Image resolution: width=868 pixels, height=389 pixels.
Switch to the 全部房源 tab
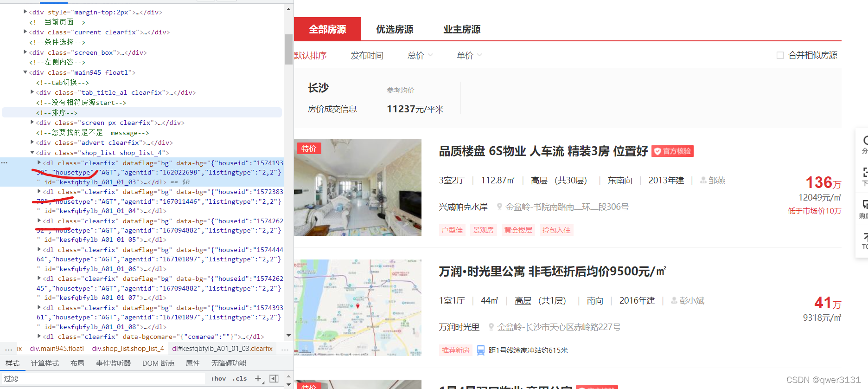pyautogui.click(x=327, y=29)
